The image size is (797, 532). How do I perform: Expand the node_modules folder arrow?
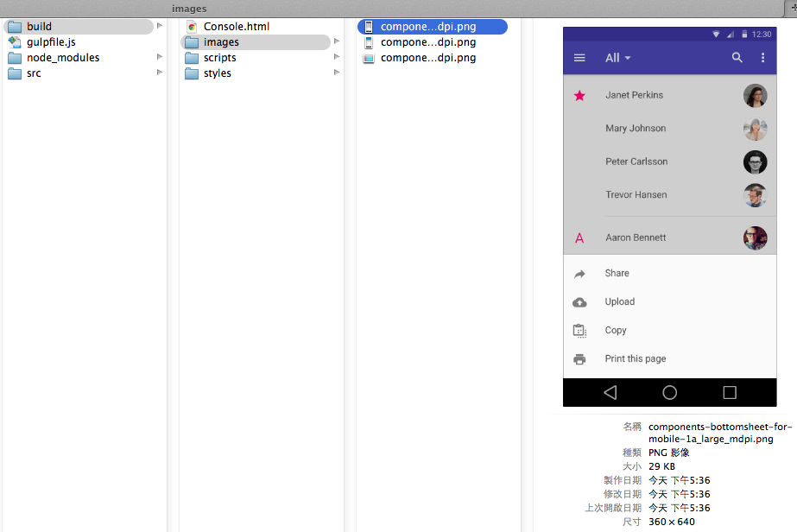click(x=160, y=57)
